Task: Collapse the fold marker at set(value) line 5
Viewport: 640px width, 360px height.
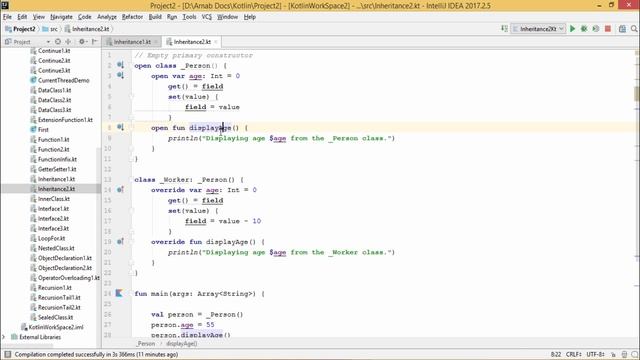Action: click(x=132, y=97)
